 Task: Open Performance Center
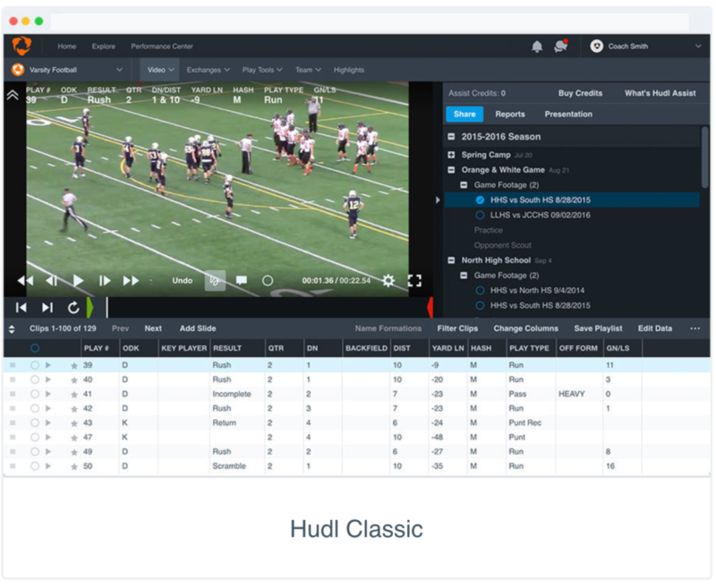[x=162, y=47]
